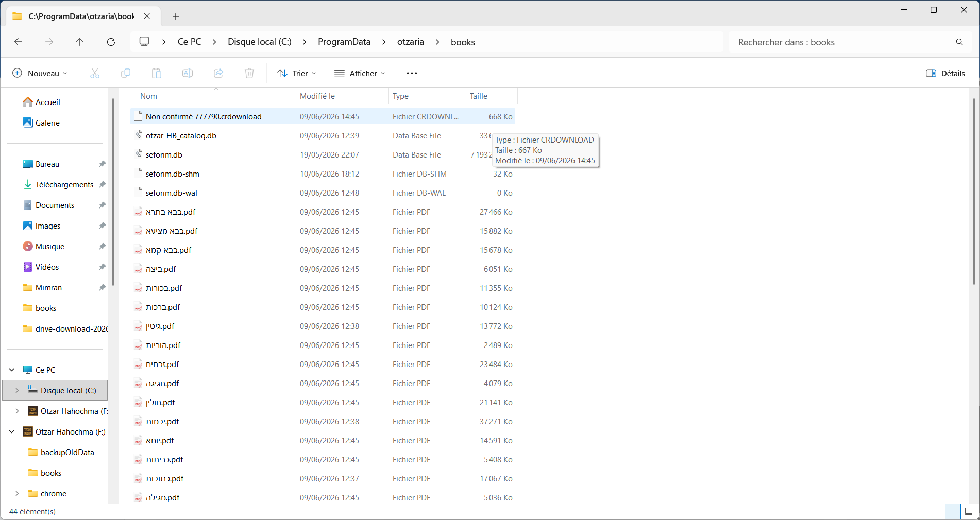Open Vidéos in the sidebar
The width and height of the screenshot is (980, 520).
[41, 267]
